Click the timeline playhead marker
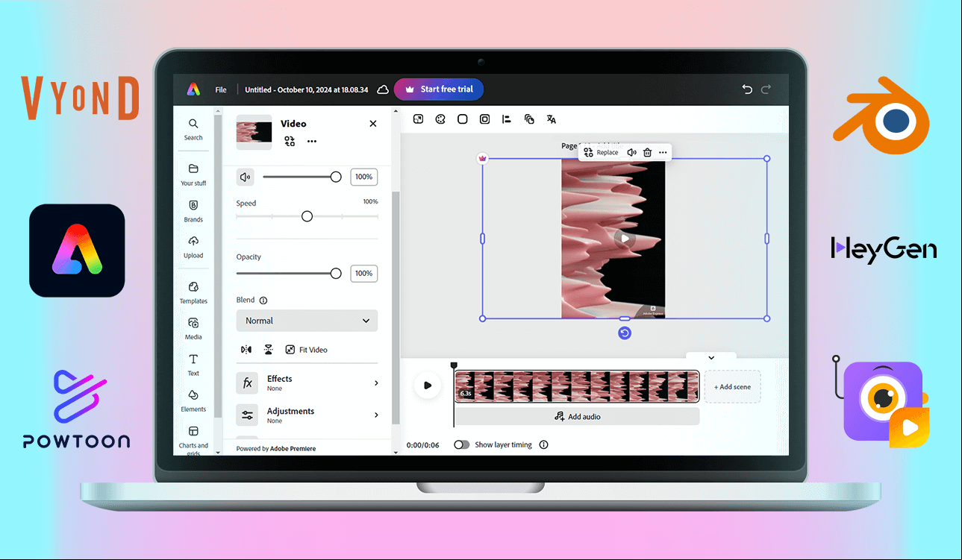Viewport: 962px width, 560px height. coord(453,365)
